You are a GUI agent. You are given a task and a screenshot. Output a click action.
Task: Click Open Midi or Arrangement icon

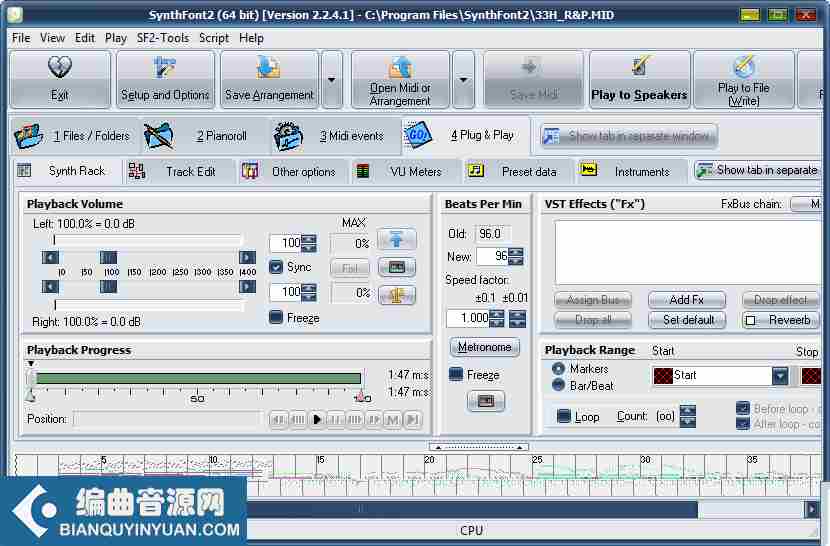click(400, 68)
